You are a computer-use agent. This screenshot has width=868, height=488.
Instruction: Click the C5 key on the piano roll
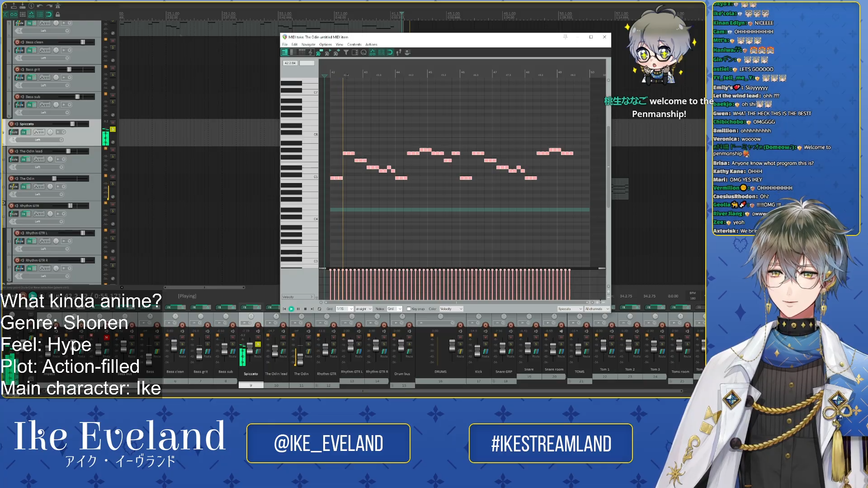pos(299,177)
